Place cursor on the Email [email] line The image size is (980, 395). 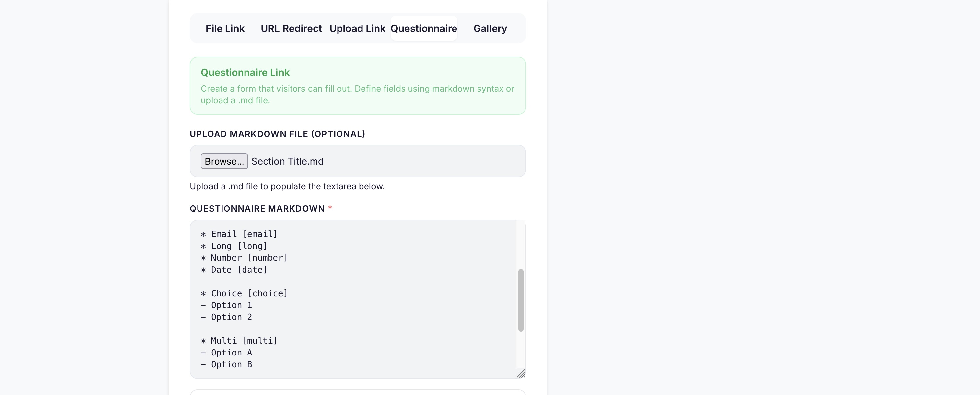coord(239,234)
